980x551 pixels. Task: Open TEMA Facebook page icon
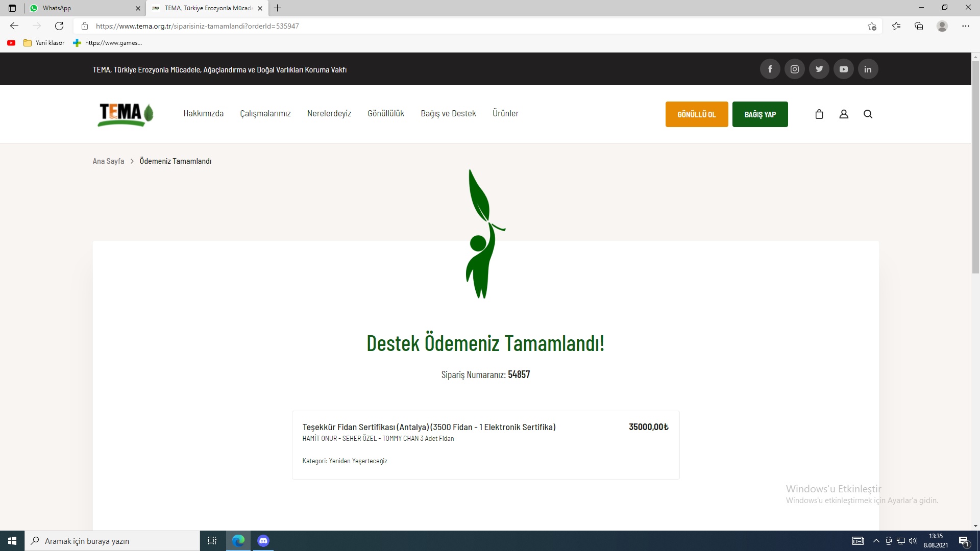pos(770,69)
